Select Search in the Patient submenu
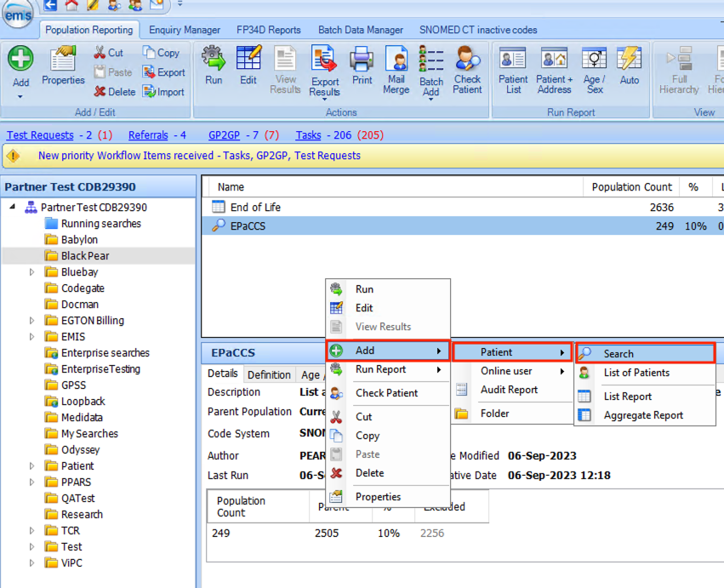The height and width of the screenshot is (588, 724). 646,353
